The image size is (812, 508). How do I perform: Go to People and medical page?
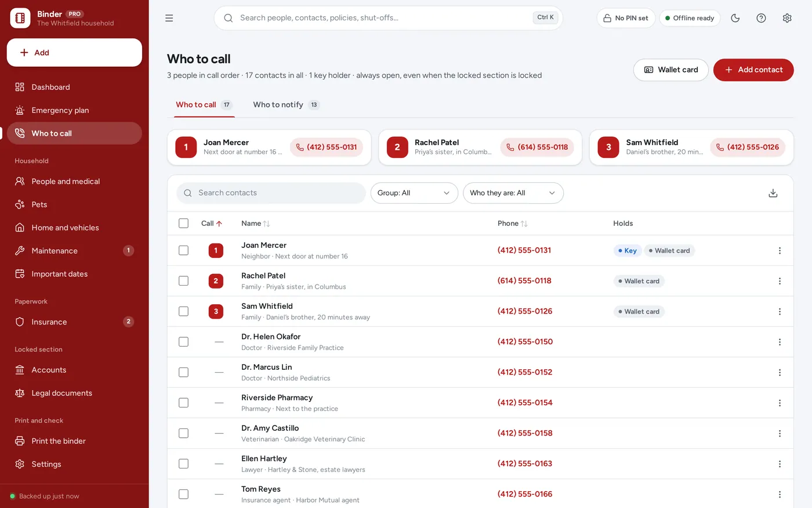74,182
